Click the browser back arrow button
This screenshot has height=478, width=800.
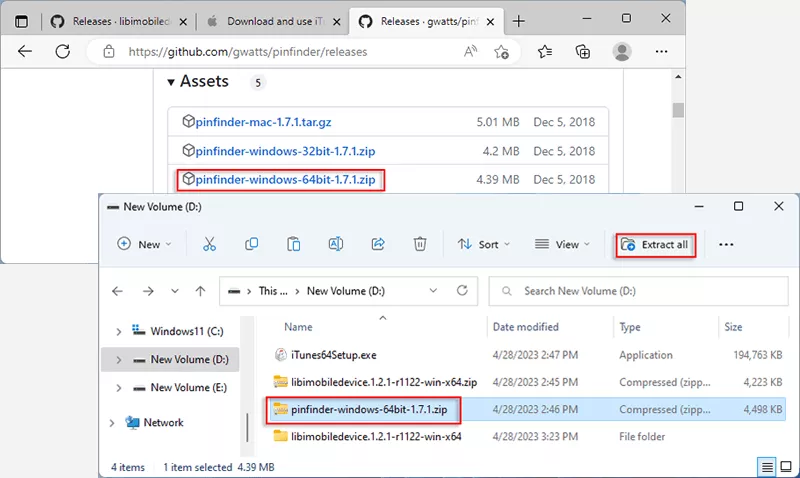[x=25, y=52]
